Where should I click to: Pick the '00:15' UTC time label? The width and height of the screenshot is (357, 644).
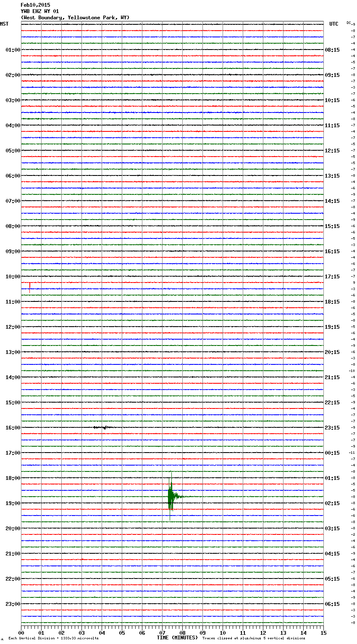332,453
